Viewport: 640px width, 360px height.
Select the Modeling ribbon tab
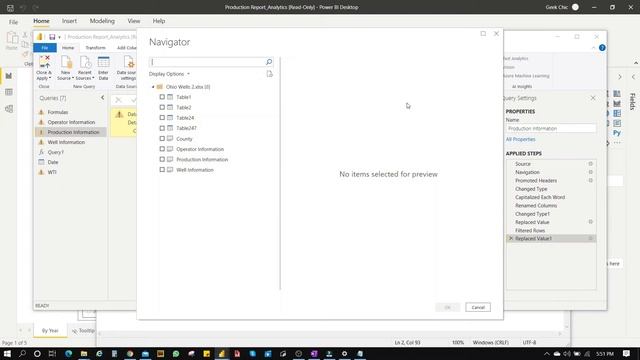102,21
